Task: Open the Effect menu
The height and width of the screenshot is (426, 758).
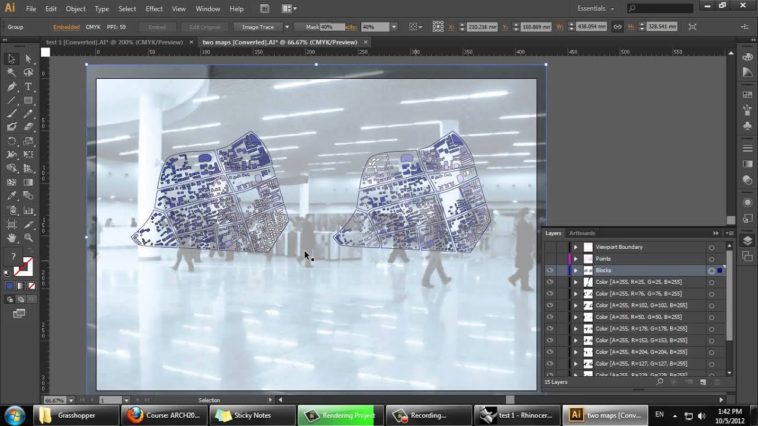Action: 154,8
